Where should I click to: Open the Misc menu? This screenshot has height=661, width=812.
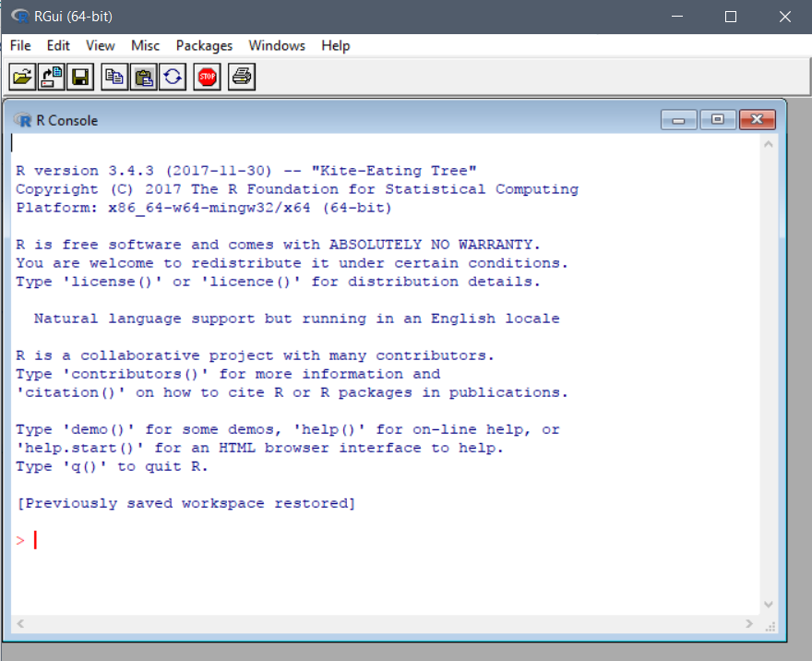click(x=145, y=45)
